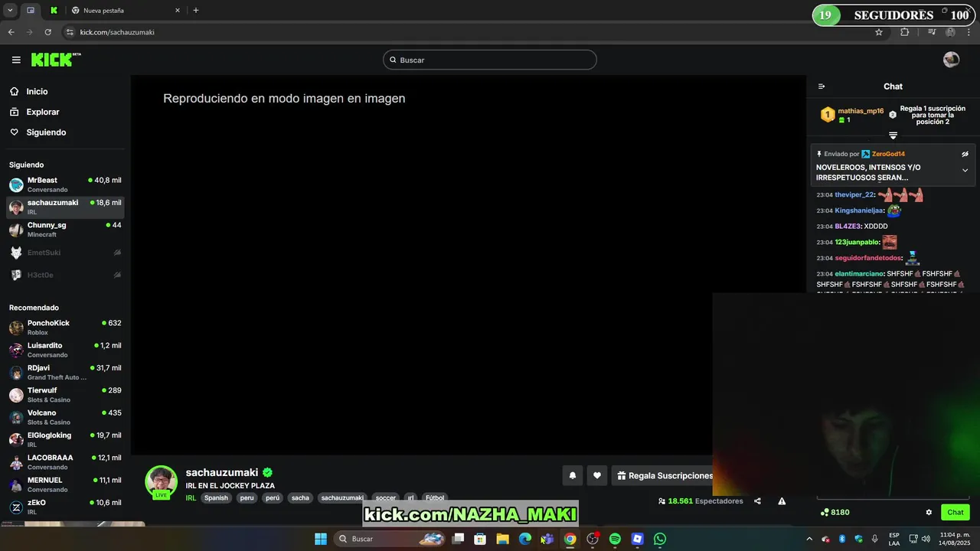980x551 pixels.
Task: Select the Spanish tag
Action: [x=216, y=498]
